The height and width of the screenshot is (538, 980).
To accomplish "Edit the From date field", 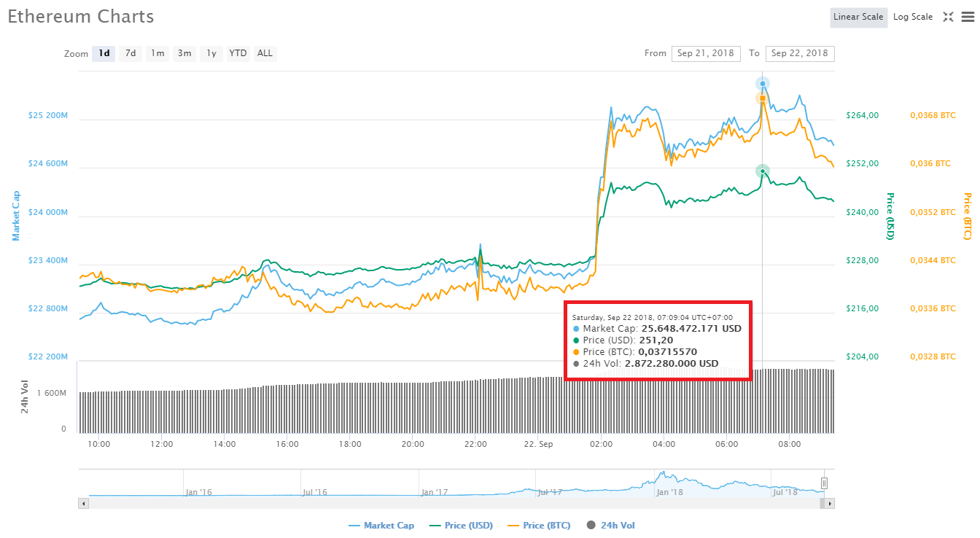I will [706, 53].
